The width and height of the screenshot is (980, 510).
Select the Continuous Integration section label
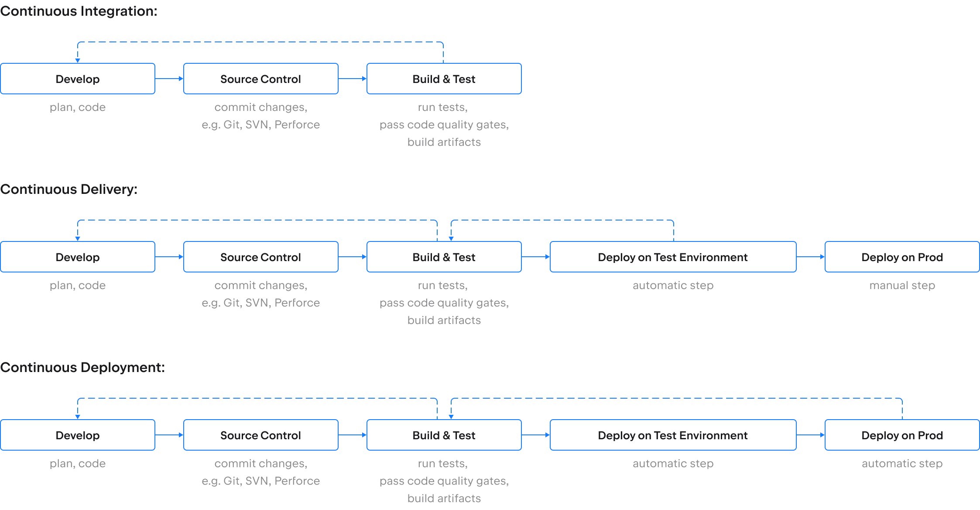click(69, 8)
